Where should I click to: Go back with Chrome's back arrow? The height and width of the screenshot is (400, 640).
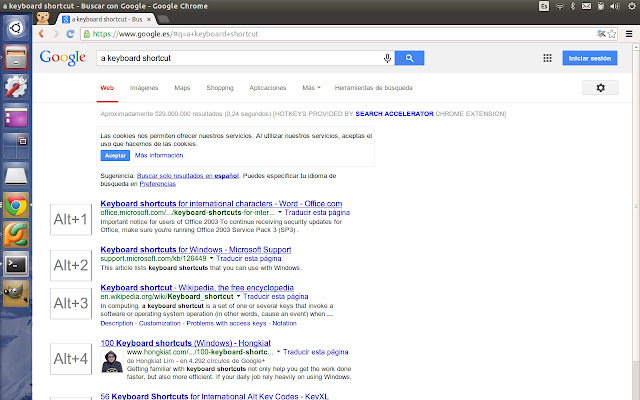(41, 34)
